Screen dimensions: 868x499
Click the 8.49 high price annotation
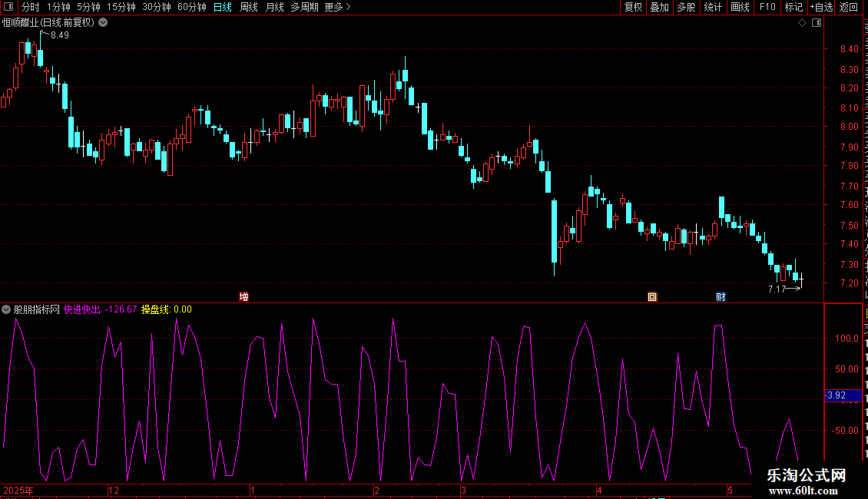[x=60, y=35]
